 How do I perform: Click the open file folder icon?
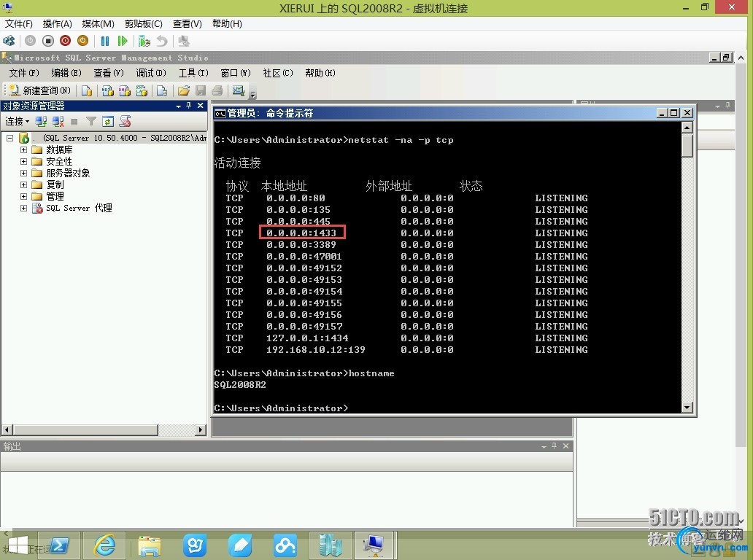[183, 90]
